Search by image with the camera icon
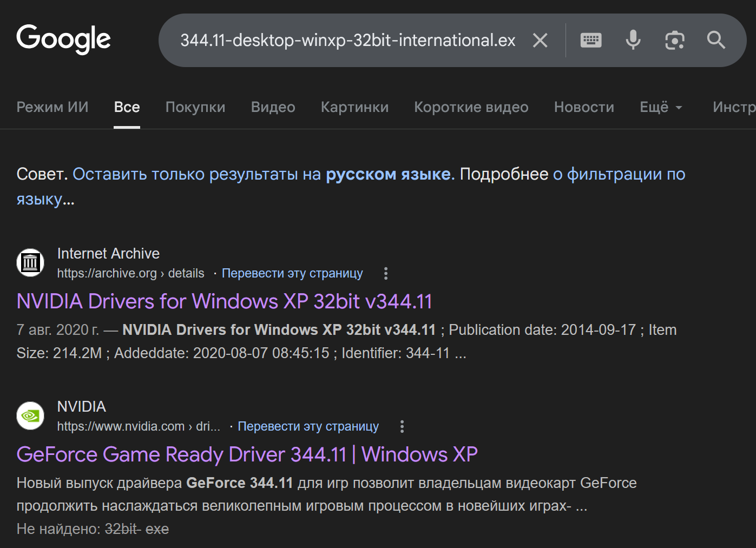This screenshot has width=756, height=548. [675, 40]
